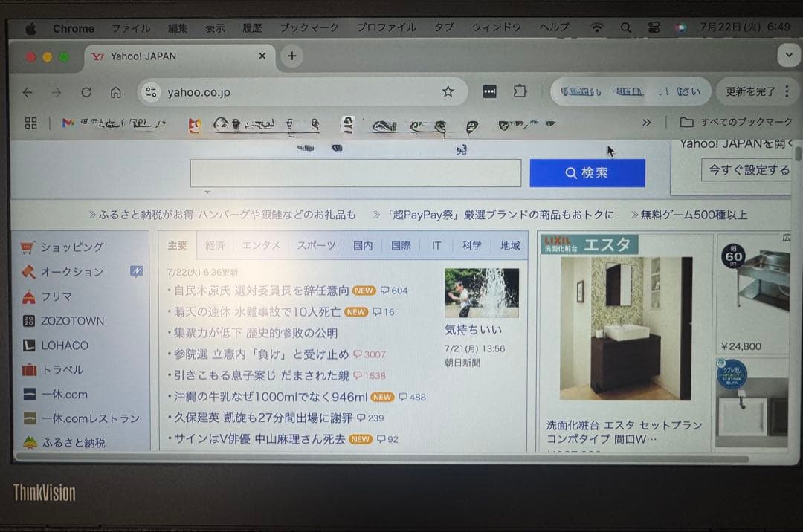Select the auction gavel icon for オークション
This screenshot has height=532, width=803.
coord(28,271)
